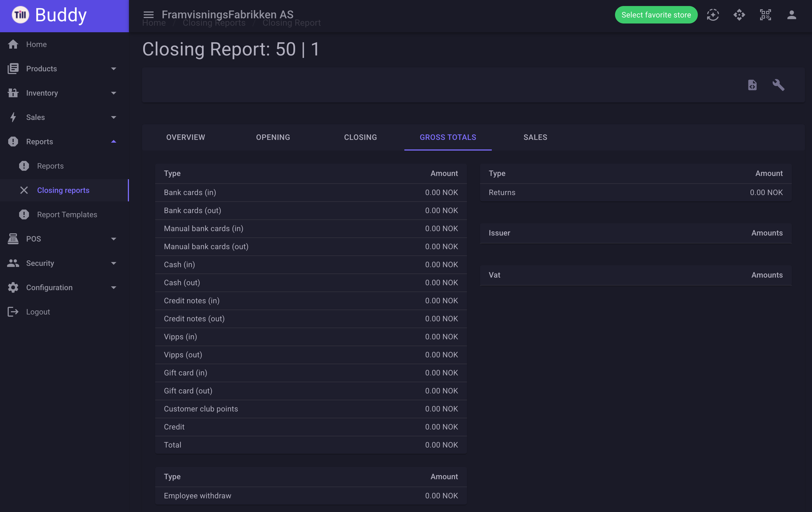
Task: Click the wrench tools icon
Action: click(779, 85)
